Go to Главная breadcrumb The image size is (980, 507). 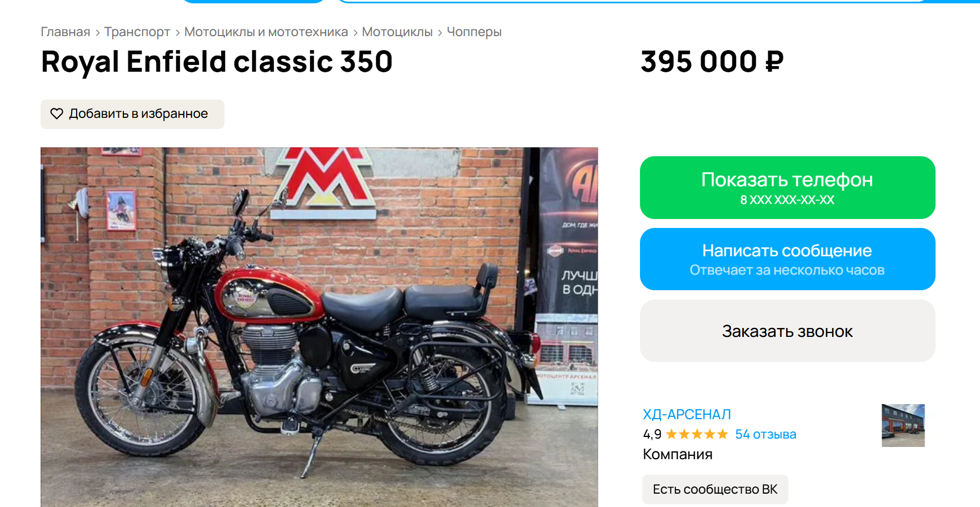[66, 32]
